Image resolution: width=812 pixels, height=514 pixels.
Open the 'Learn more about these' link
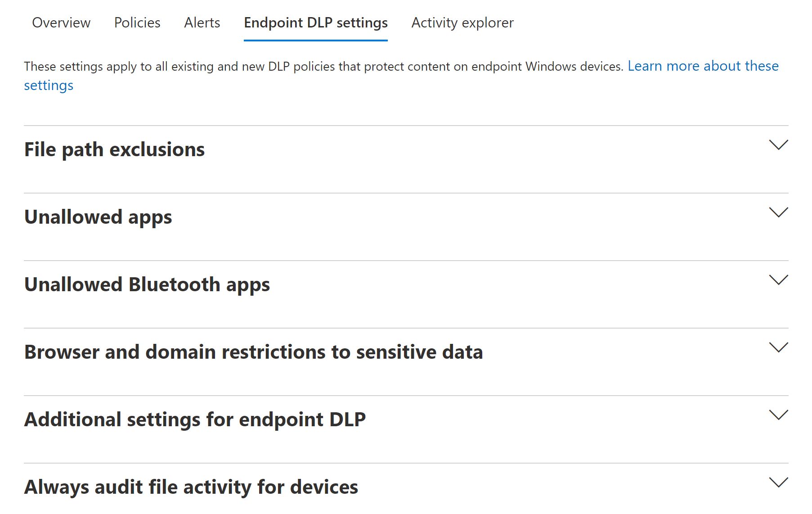click(x=703, y=66)
